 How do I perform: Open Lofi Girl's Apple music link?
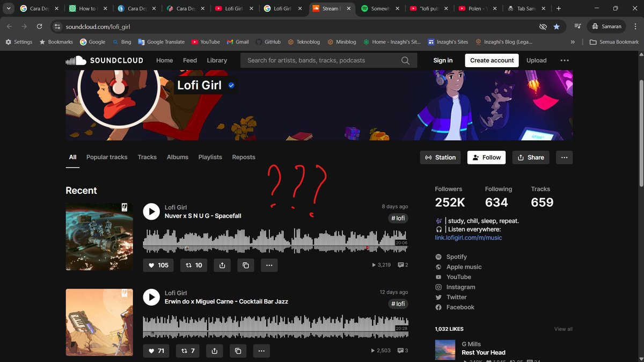click(x=464, y=267)
